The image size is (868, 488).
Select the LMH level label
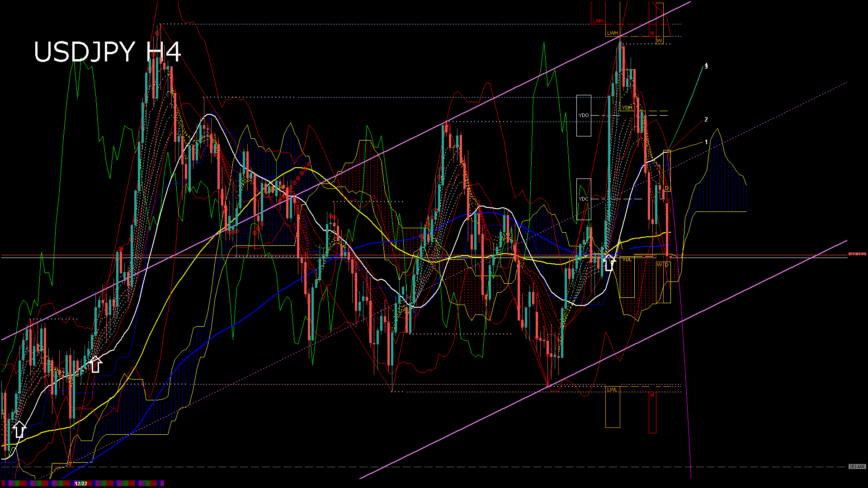tap(598, 20)
